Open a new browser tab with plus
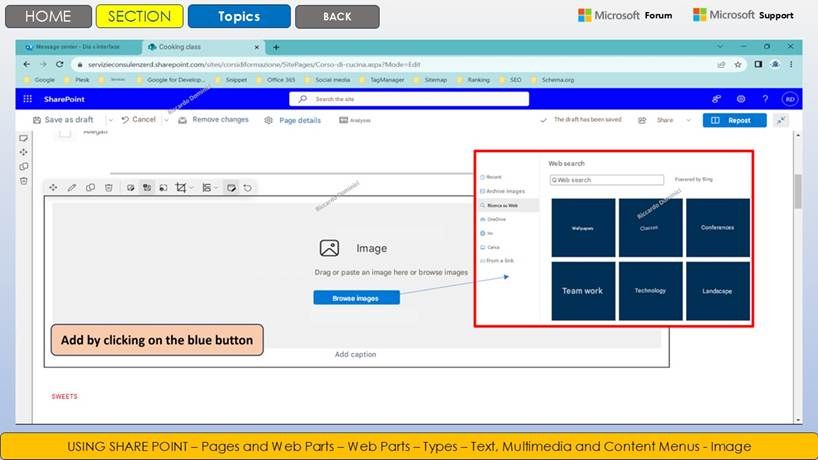Image resolution: width=818 pixels, height=460 pixels. (276, 47)
